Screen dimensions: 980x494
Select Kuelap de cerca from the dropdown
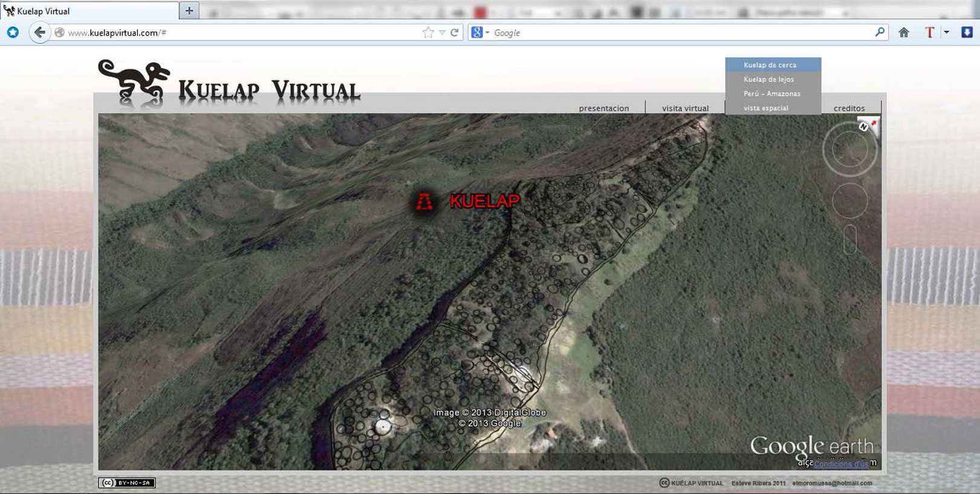[x=773, y=65]
